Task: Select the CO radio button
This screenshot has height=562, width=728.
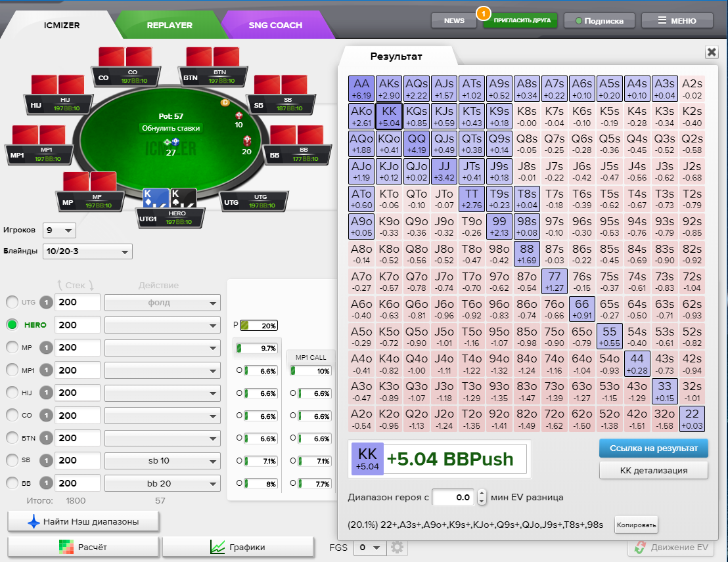Action: [12, 415]
